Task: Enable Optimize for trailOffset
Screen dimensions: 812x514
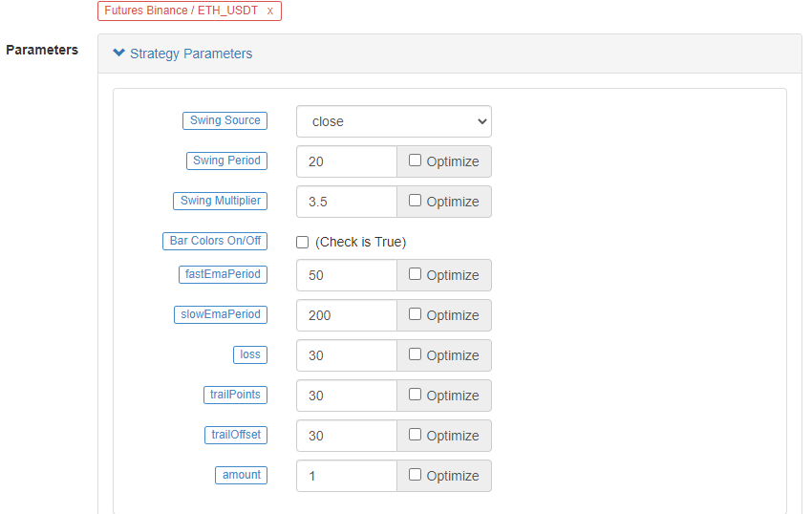Action: (415, 435)
